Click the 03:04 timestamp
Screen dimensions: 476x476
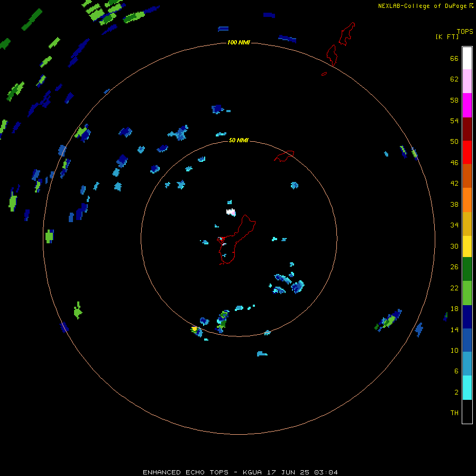tap(326, 472)
